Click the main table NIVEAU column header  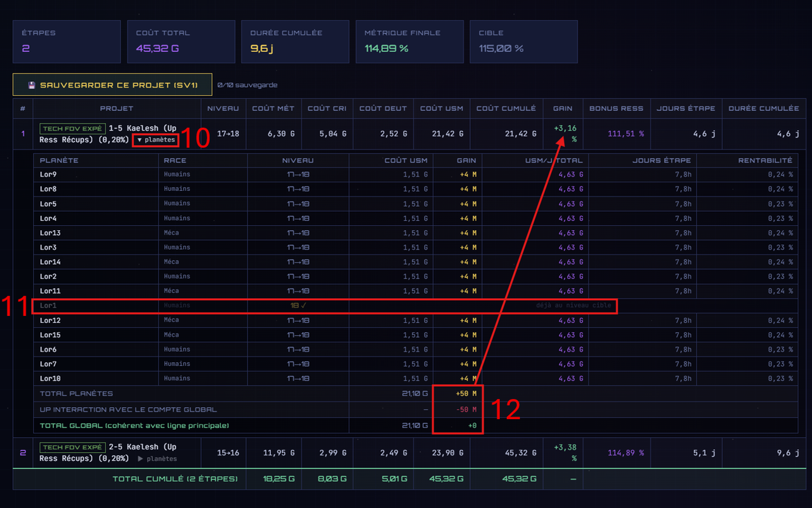point(223,108)
